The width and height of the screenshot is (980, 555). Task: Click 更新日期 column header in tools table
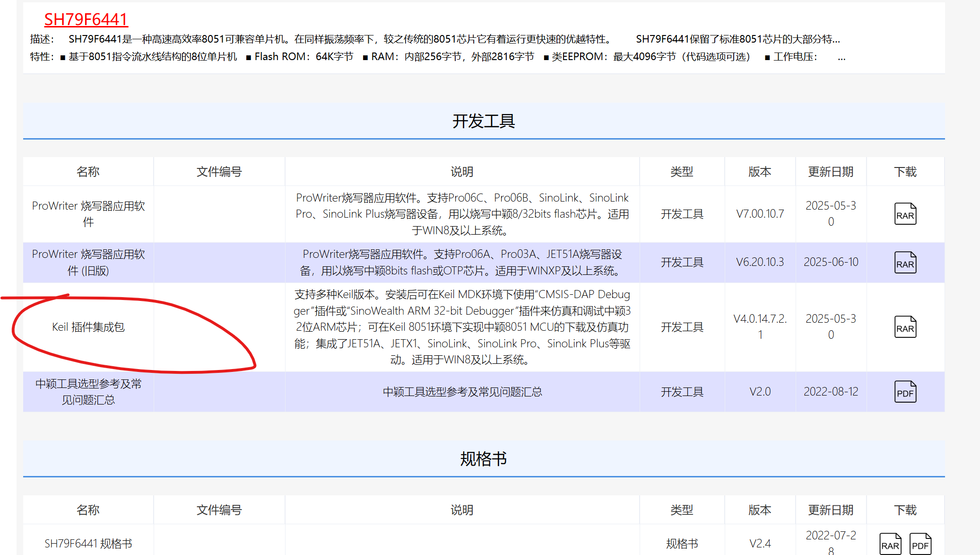click(x=831, y=172)
